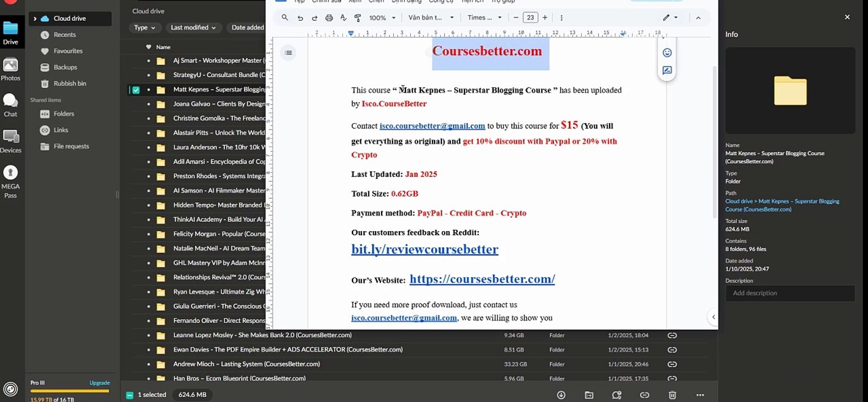Image resolution: width=868 pixels, height=402 pixels.
Task: Undo the last edit in the document
Action: 300,18
